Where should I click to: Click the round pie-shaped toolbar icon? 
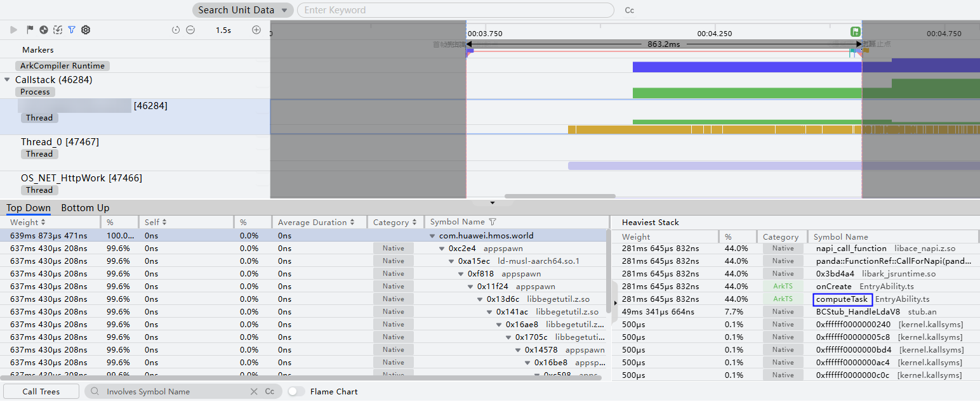44,30
